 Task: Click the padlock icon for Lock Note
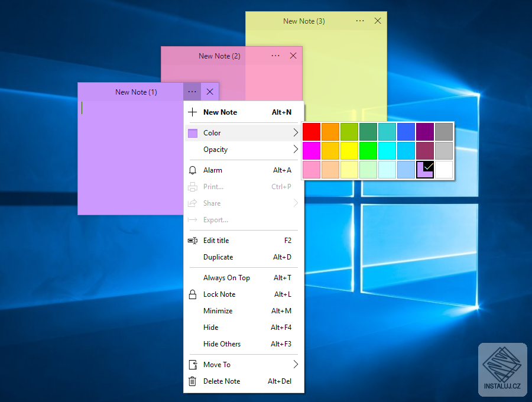coord(192,294)
